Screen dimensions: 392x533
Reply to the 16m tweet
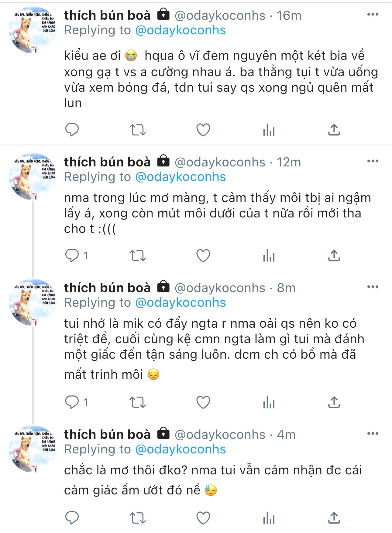coord(72,130)
